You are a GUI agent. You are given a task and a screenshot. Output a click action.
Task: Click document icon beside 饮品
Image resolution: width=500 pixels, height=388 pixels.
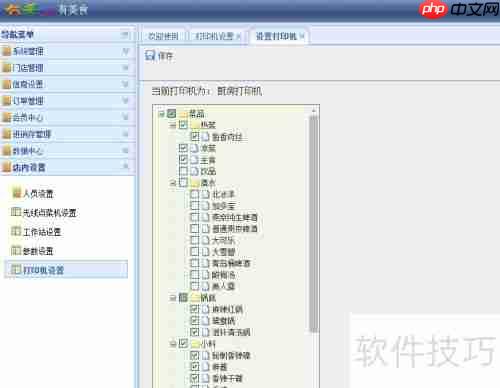[x=194, y=171]
